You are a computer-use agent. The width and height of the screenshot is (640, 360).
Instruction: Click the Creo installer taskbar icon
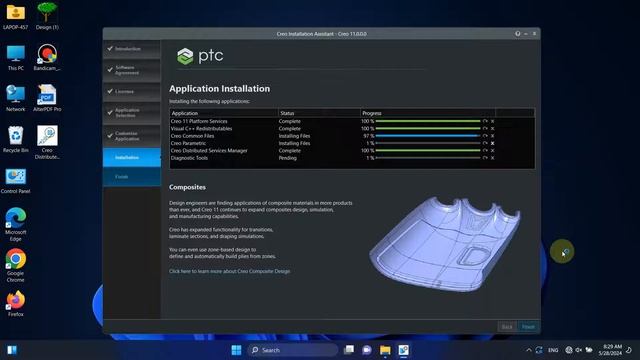click(x=403, y=350)
